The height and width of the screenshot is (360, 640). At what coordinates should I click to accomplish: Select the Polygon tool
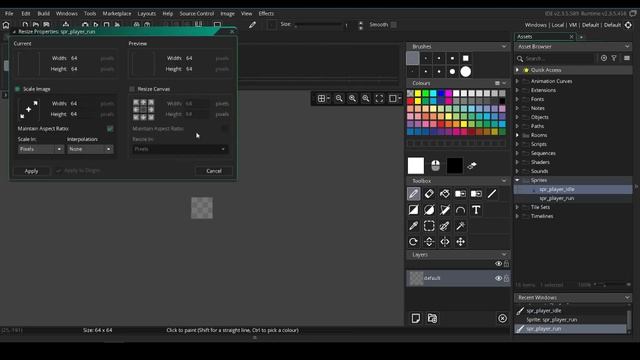pos(444,210)
